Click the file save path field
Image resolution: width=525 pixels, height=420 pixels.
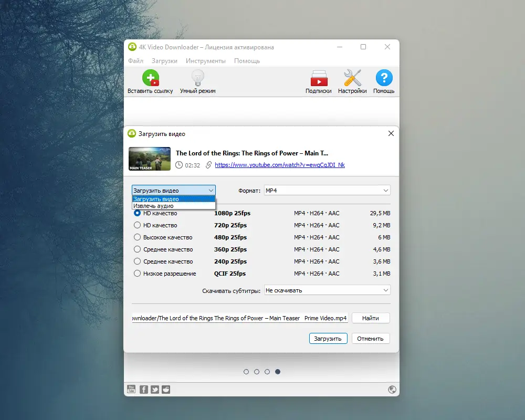pyautogui.click(x=240, y=318)
